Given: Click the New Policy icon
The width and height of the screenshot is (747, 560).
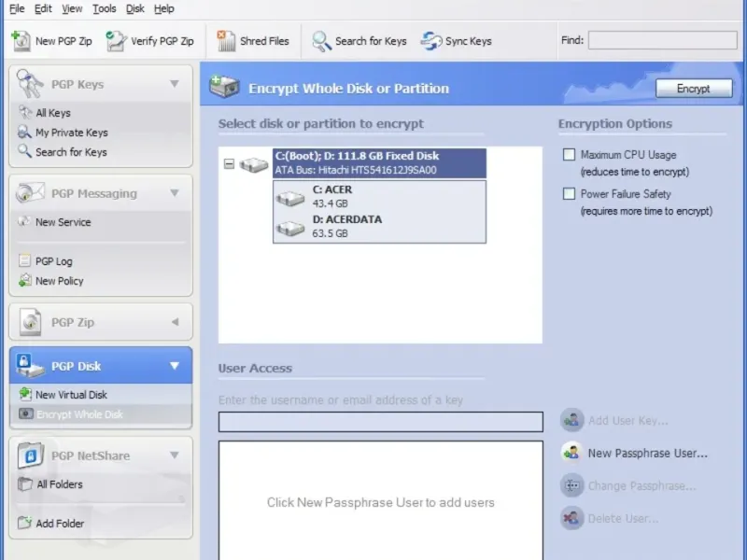Looking at the screenshot, I should (25, 280).
